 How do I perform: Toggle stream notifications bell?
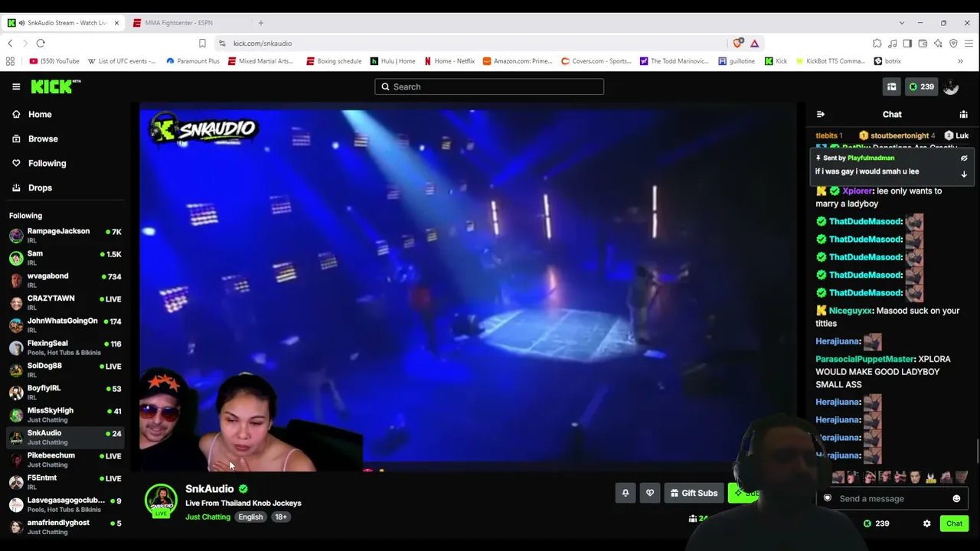(625, 493)
